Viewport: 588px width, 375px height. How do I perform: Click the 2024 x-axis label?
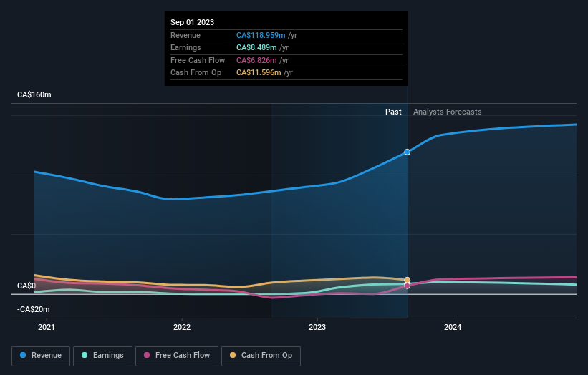(x=453, y=328)
